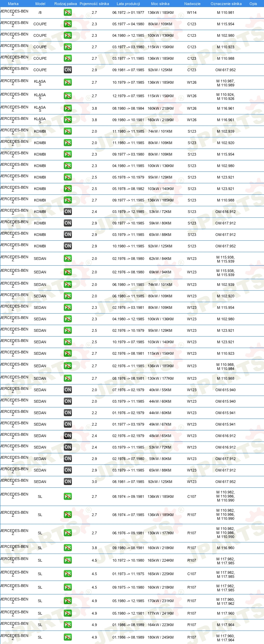This screenshot has width=264, height=644.
Task: Click production dates 06.1972 -> 01.1977
Action: pyautogui.click(x=128, y=12)
